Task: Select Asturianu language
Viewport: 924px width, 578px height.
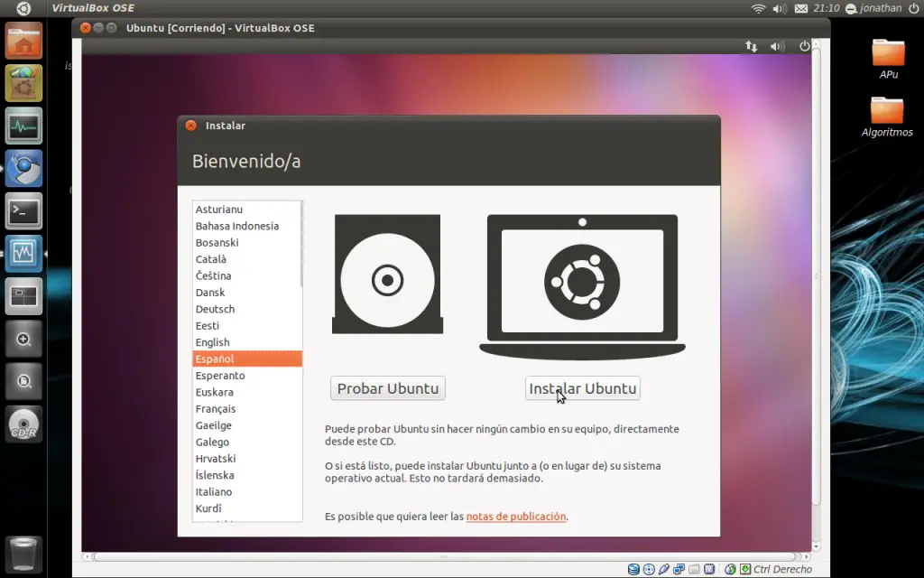Action: (x=247, y=210)
